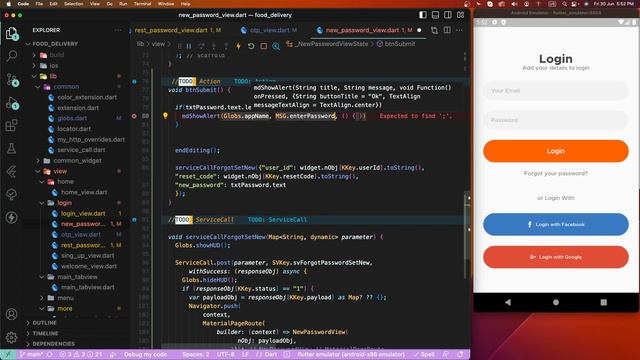Open the Testing flask view
Viewport: 640px width, 360px height.
coord(12,148)
